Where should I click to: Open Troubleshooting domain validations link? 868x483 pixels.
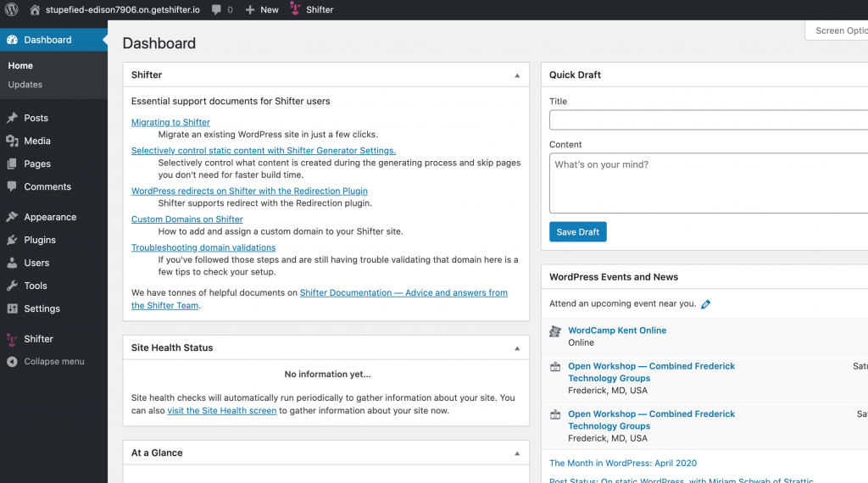click(x=203, y=247)
